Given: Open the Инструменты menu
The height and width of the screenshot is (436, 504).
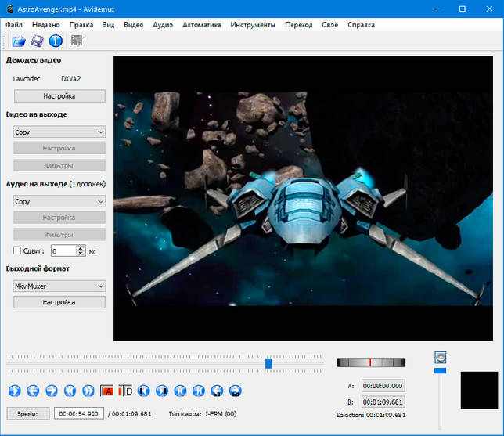Looking at the screenshot, I should [253, 25].
